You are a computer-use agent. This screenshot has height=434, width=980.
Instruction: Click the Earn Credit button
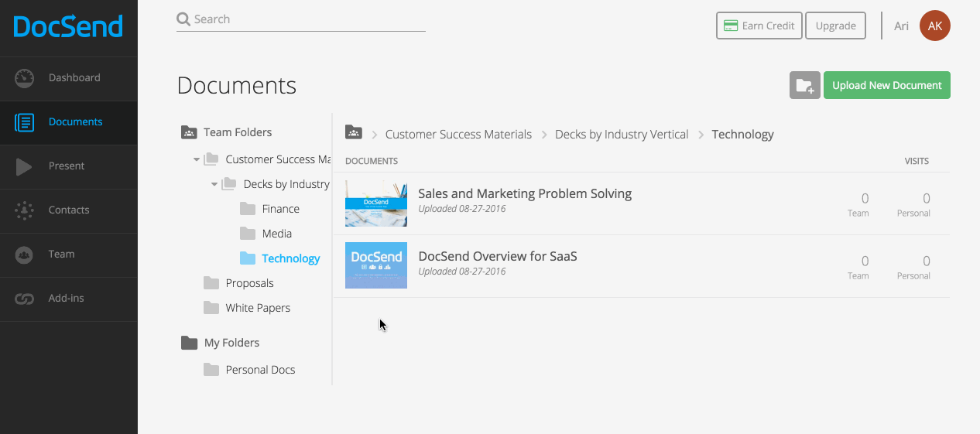coord(759,26)
